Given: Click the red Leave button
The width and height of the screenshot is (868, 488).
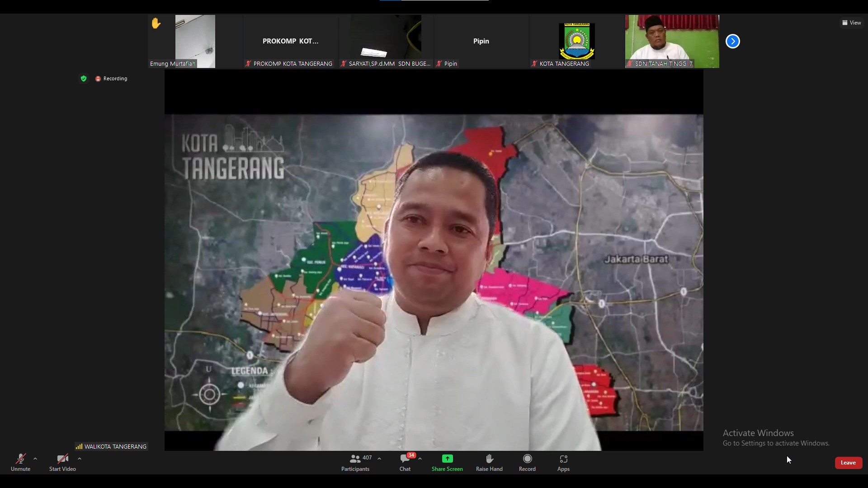Looking at the screenshot, I should [848, 463].
